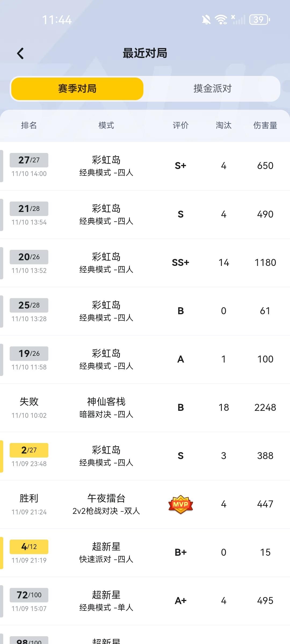Tap the yellow 2/27 rank badge
This screenshot has height=644, width=290.
coord(29,450)
